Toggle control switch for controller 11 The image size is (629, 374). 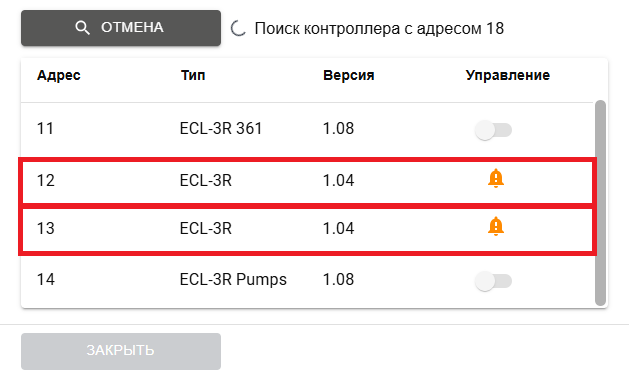(x=493, y=130)
